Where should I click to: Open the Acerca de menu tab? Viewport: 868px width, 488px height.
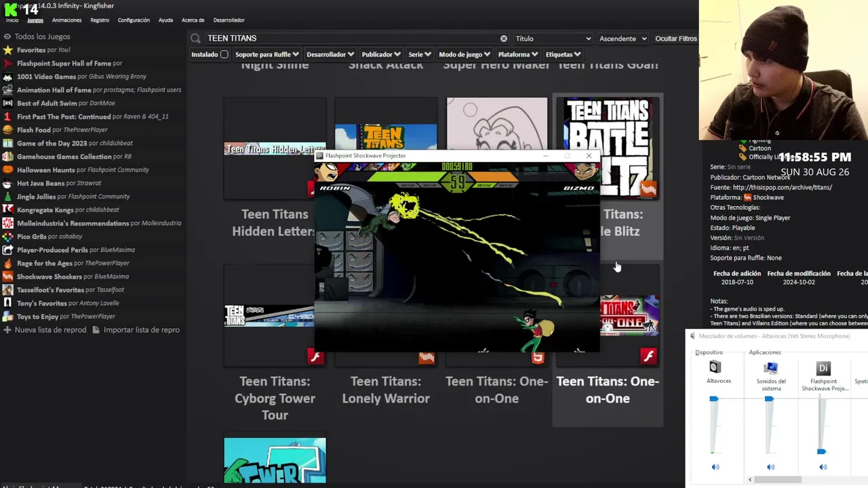193,20
